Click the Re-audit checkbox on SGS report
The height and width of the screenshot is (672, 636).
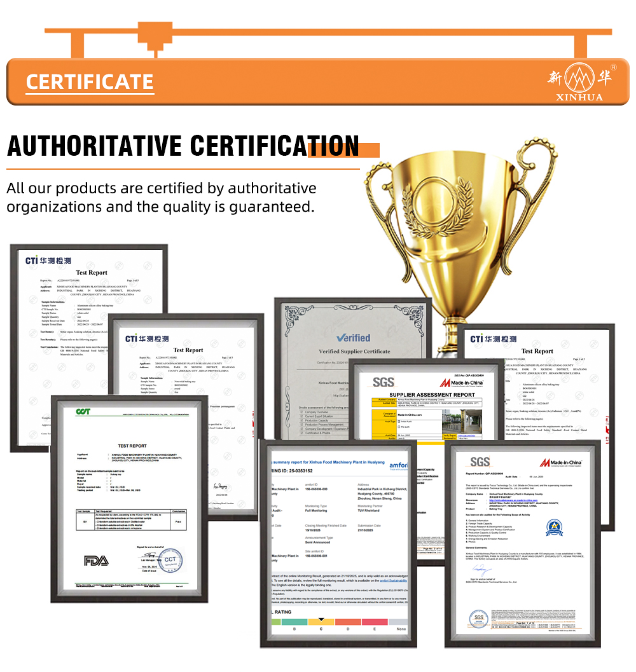[x=399, y=427]
